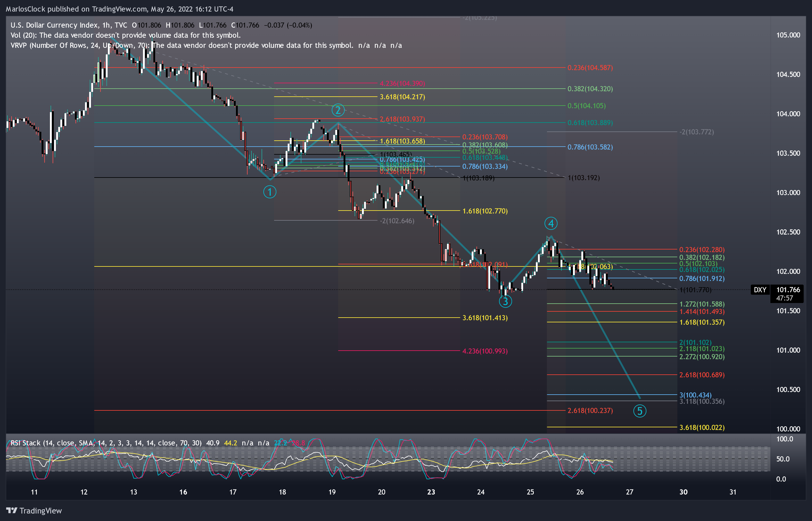Viewport: 812px width, 521px height.
Task: Click the date 23 on time axis
Action: (431, 492)
